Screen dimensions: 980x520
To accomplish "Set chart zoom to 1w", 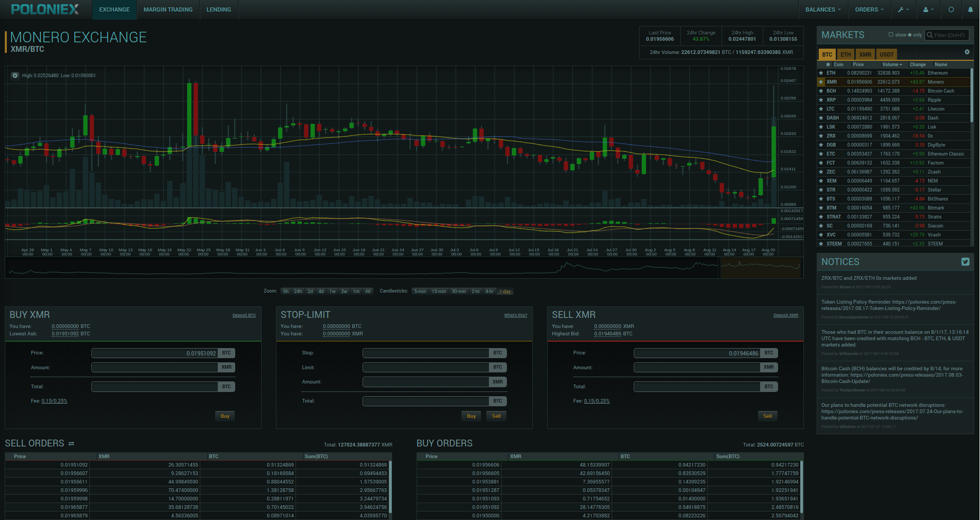I will tap(332, 291).
